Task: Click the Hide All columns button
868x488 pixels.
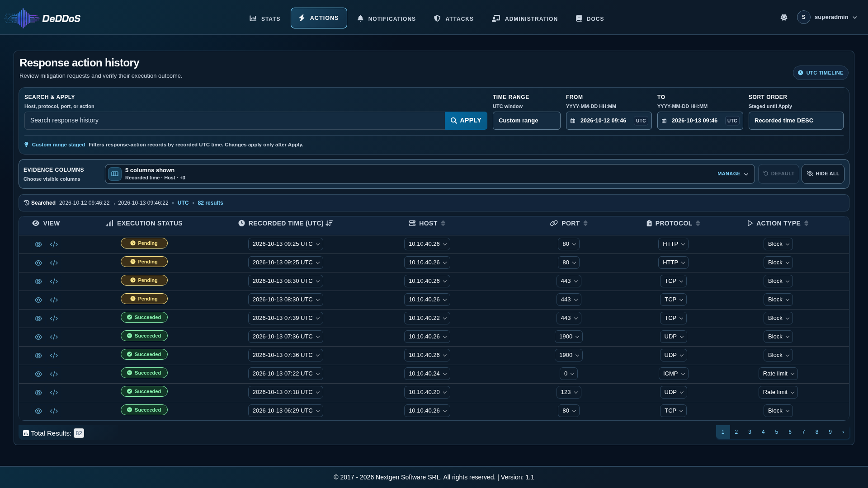Action: coord(823,174)
